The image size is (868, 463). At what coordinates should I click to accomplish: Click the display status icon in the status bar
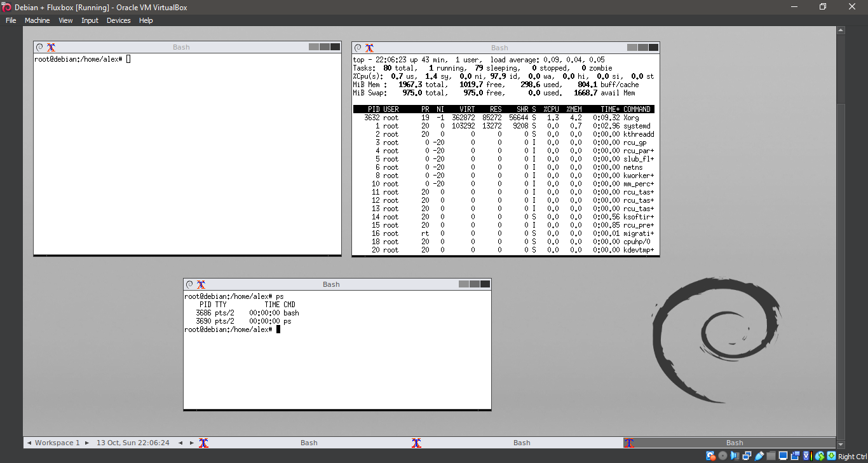click(783, 455)
